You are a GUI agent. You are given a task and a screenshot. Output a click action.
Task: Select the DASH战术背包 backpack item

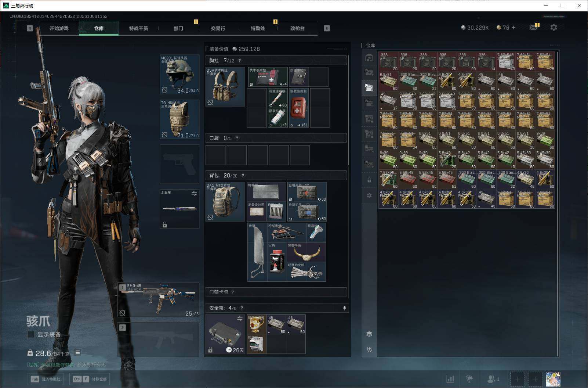pos(225,201)
